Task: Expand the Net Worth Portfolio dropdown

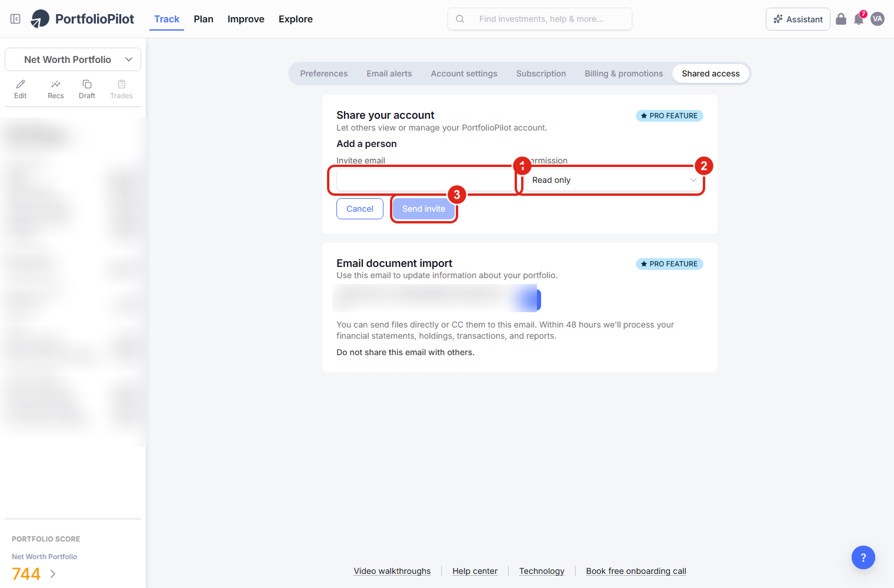Action: [x=73, y=59]
